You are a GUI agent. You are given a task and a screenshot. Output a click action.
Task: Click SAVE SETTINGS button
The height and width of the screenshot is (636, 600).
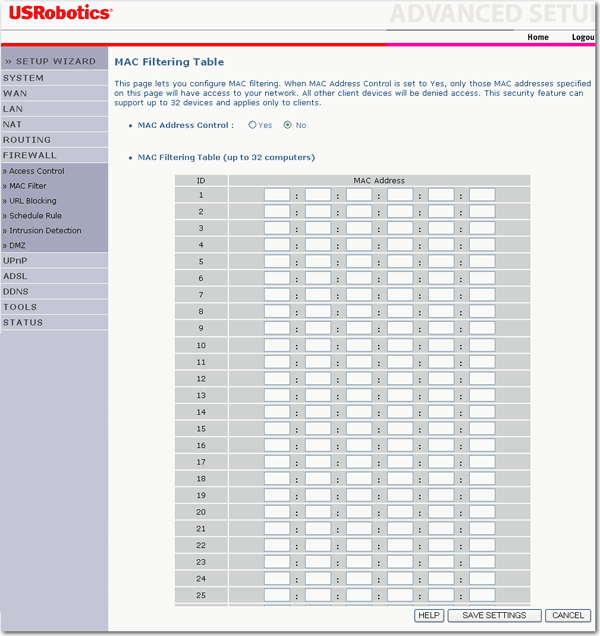[494, 615]
